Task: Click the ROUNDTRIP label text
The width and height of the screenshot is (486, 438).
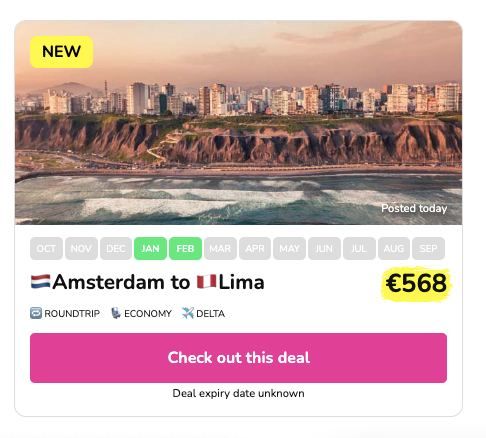Action: pos(72,314)
